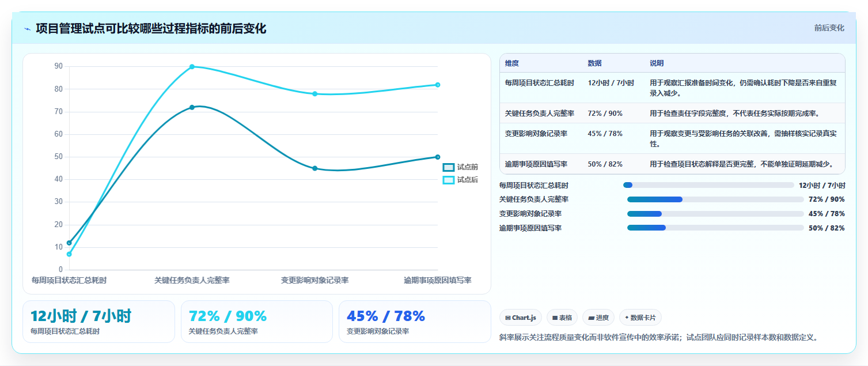Click the Chart.js tag chip
Image resolution: width=868 pixels, height=366 pixels.
pyautogui.click(x=520, y=318)
